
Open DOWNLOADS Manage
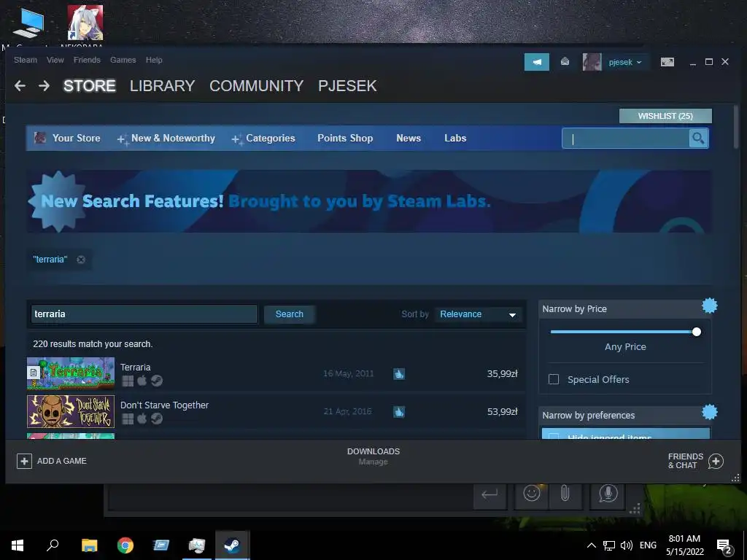[373, 456]
